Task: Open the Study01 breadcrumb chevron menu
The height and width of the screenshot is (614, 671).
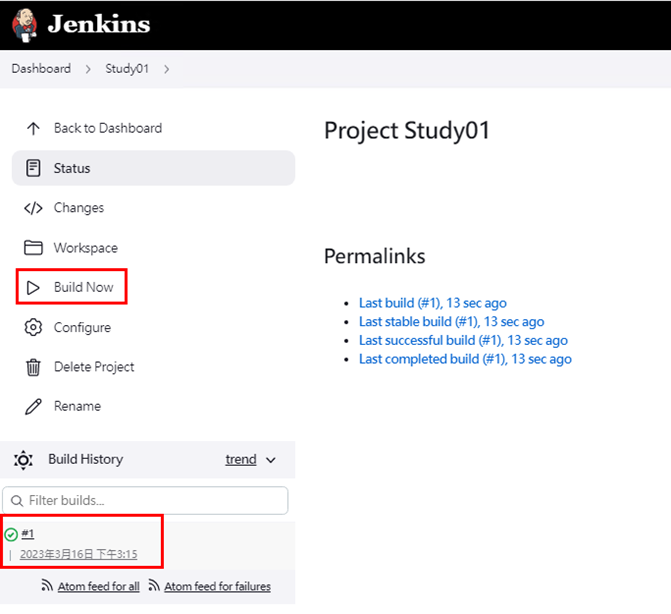Action: click(x=166, y=69)
